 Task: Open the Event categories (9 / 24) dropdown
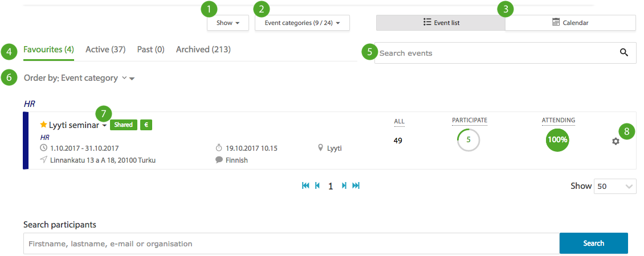coord(302,23)
